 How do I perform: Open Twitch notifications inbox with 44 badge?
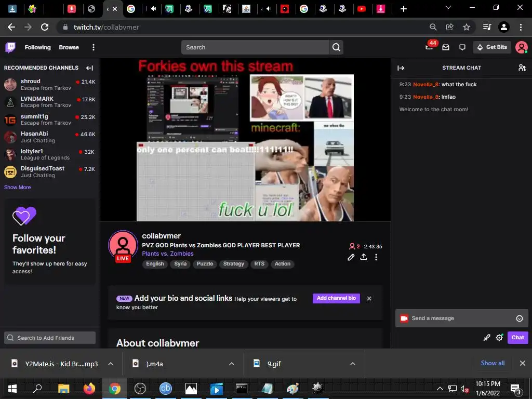click(430, 47)
